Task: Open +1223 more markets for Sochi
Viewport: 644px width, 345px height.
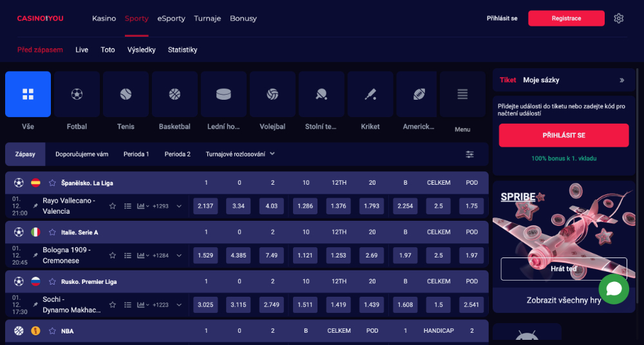Action: click(x=160, y=304)
